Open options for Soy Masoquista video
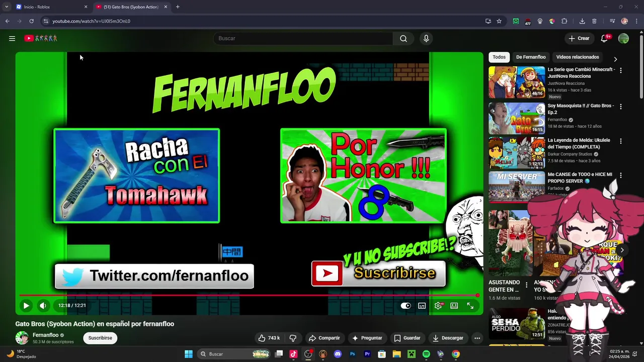The width and height of the screenshot is (644, 362). 620,107
